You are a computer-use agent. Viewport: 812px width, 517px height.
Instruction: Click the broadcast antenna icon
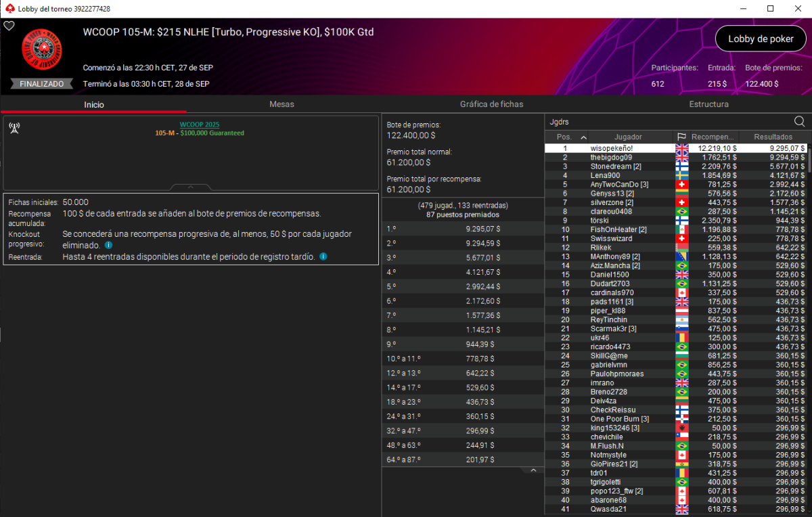[x=14, y=128]
